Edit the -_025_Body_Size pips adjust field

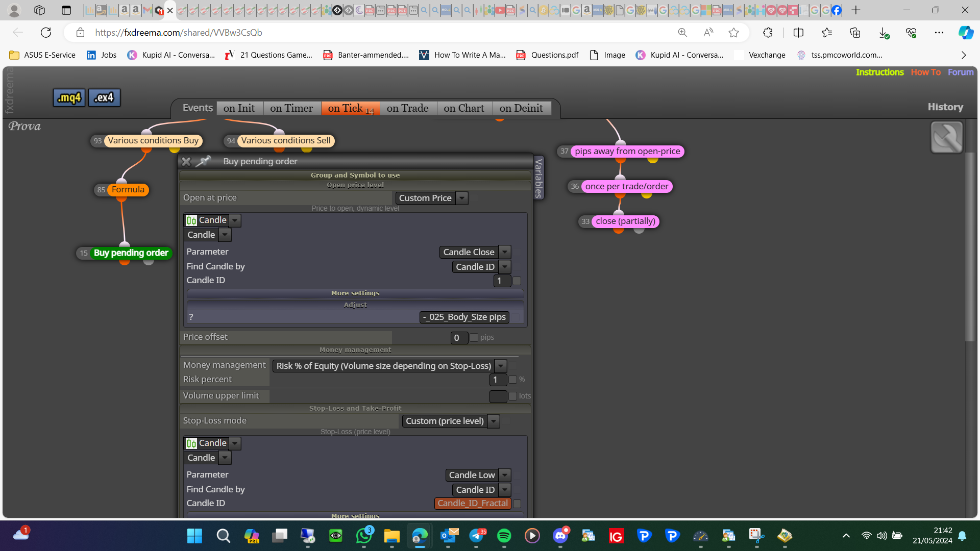click(x=464, y=317)
